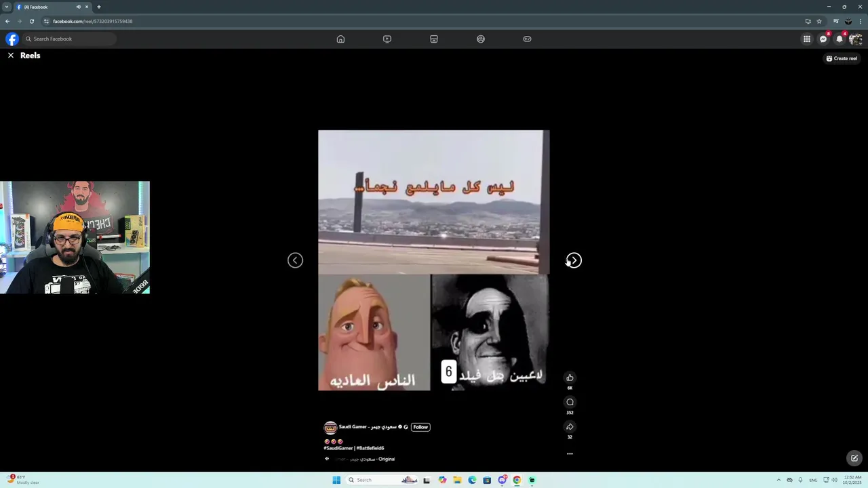Open Messenger chats icon

tap(823, 39)
